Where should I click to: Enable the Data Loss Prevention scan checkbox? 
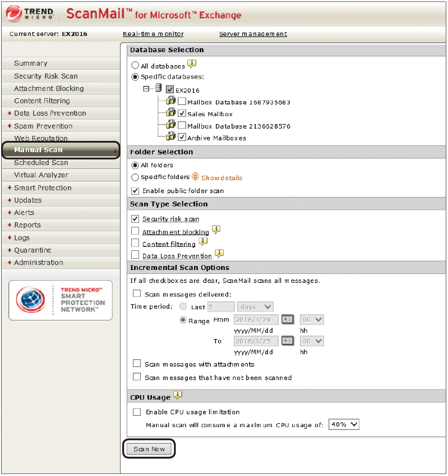135,255
